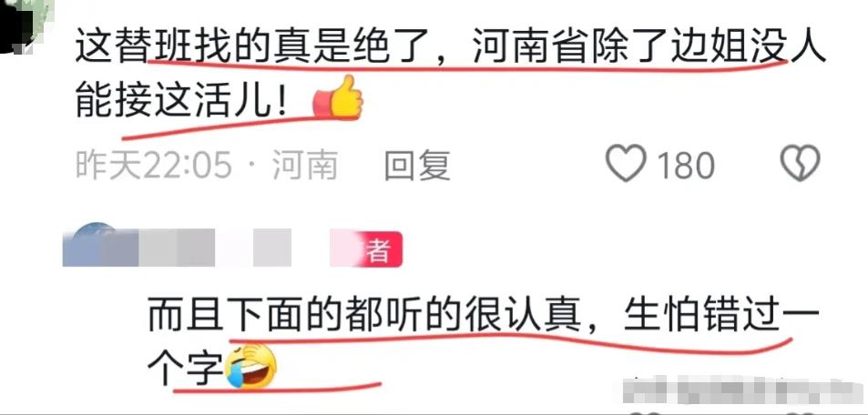Click the phrase 生怕错过一 in reply

point(721,318)
